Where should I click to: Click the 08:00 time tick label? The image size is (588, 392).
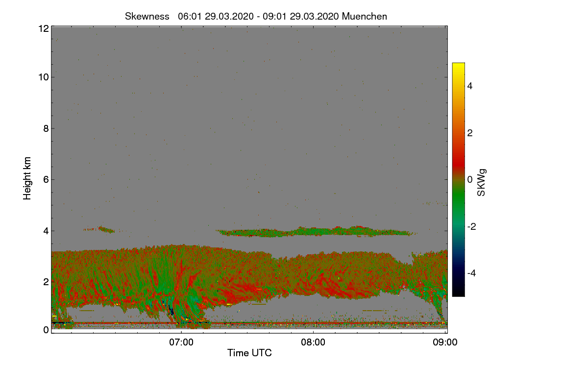[x=313, y=343]
